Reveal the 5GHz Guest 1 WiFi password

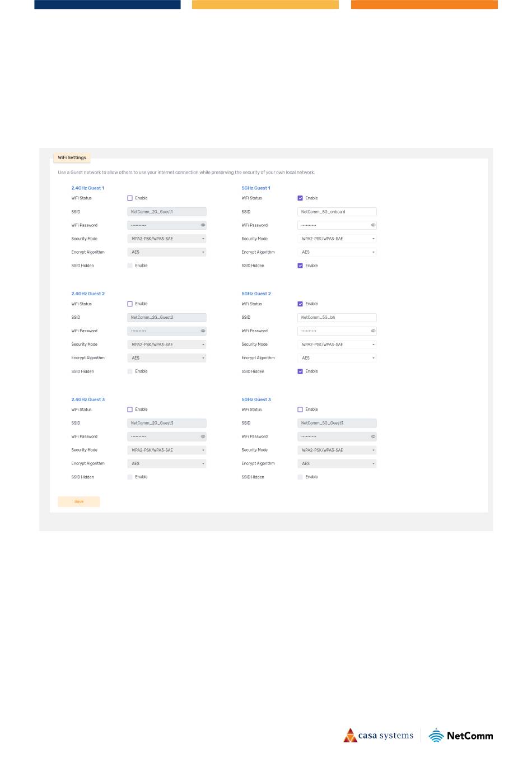tap(373, 225)
